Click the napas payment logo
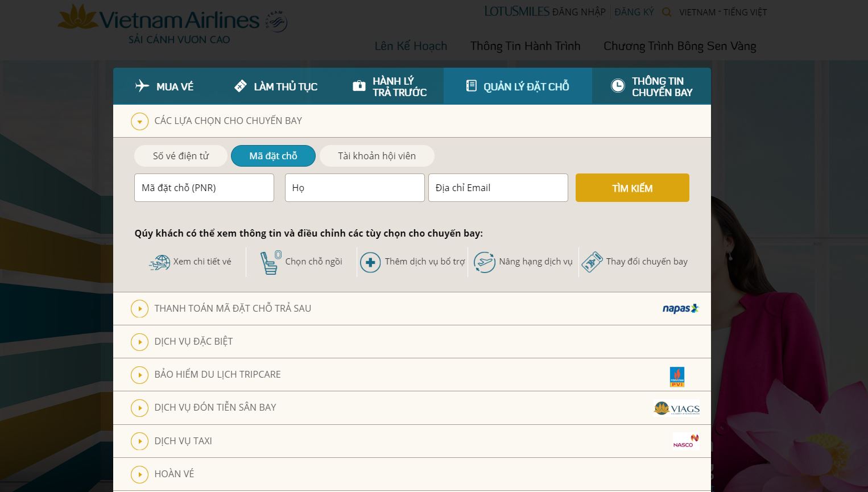This screenshot has height=492, width=868. 680,308
